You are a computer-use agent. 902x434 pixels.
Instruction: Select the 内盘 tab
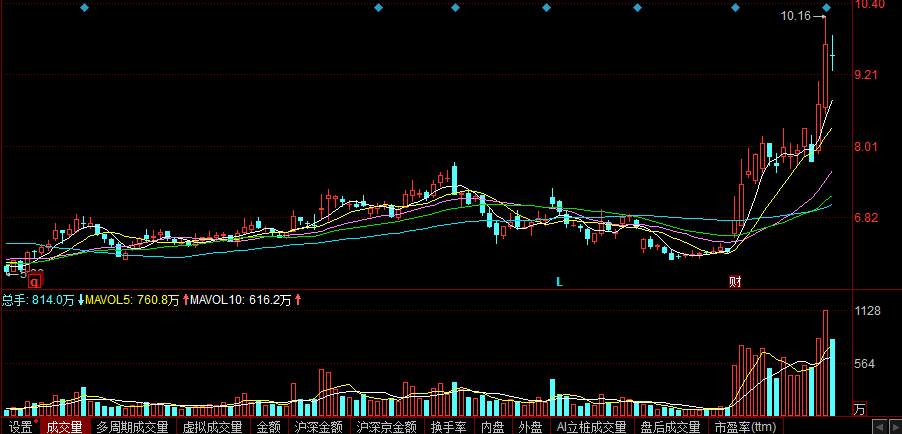492,427
